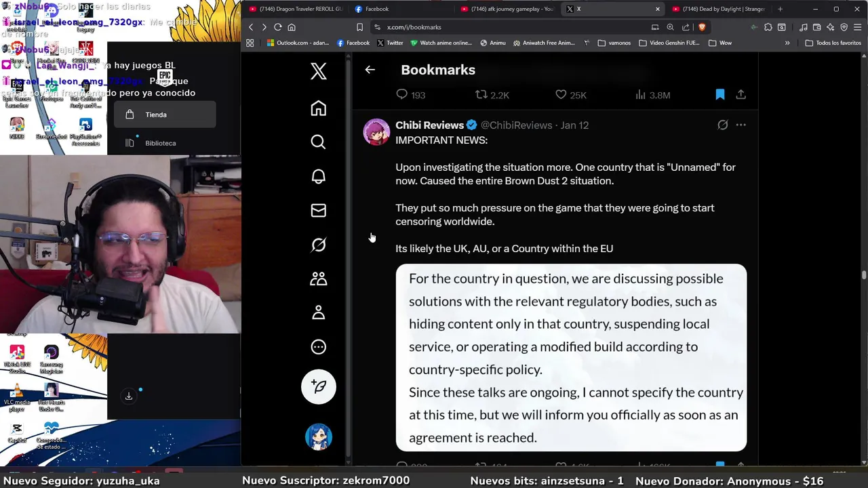Open three-dot menu on Chibi Reviews tweet

pyautogui.click(x=741, y=125)
